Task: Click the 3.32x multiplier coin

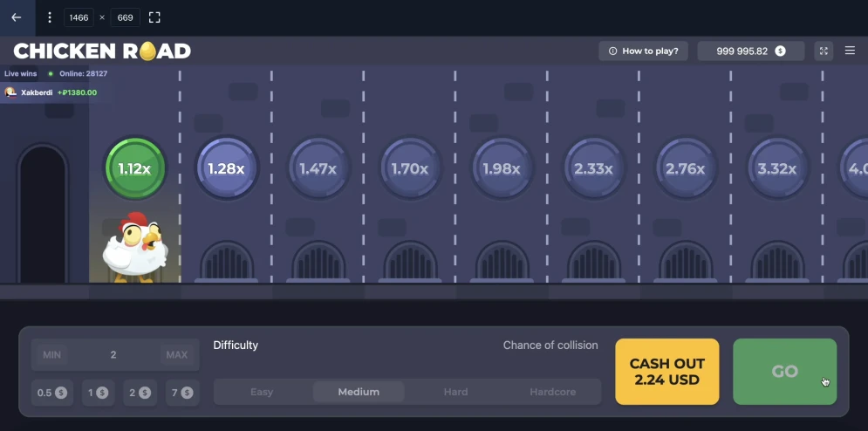Action: pyautogui.click(x=776, y=168)
